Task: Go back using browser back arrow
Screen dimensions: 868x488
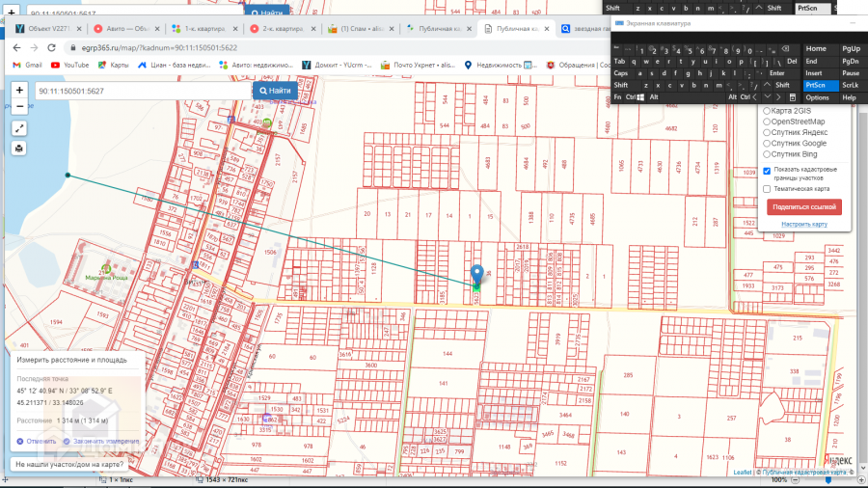Action: 16,47
